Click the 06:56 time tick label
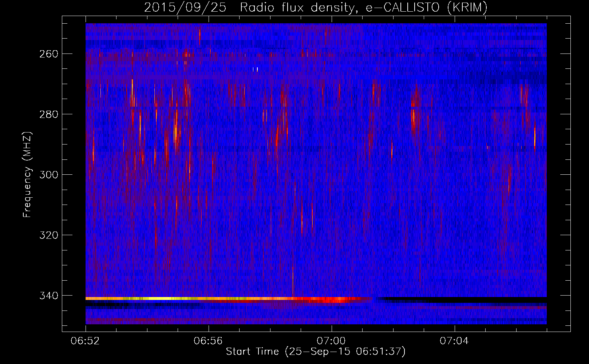This screenshot has height=364, width=589. 209,341
